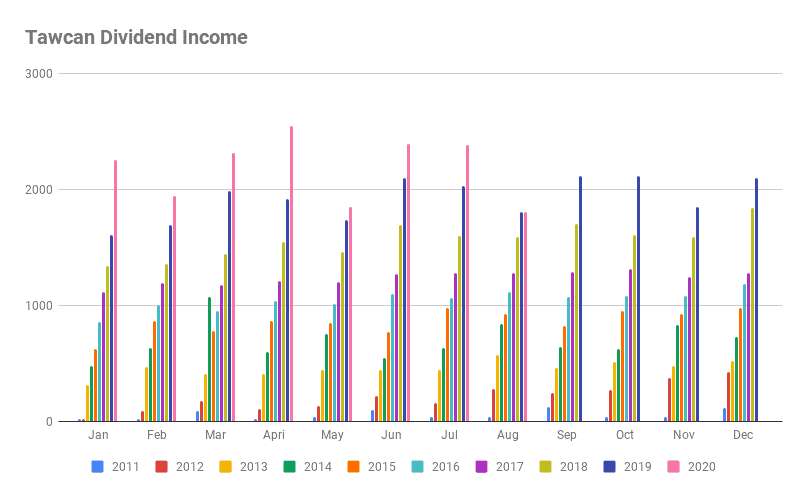Click the Aug label on the x-axis
Image resolution: width=807 pixels, height=499 pixels.
(x=508, y=436)
